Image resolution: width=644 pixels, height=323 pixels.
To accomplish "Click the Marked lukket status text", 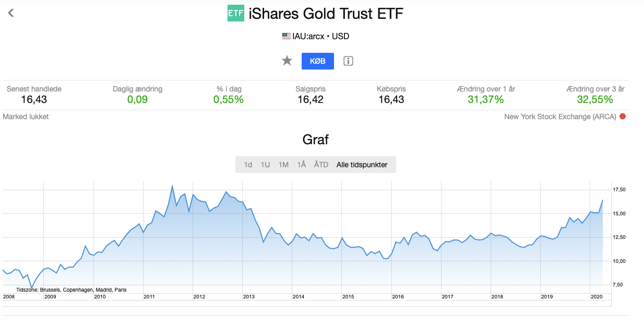I will [x=26, y=116].
